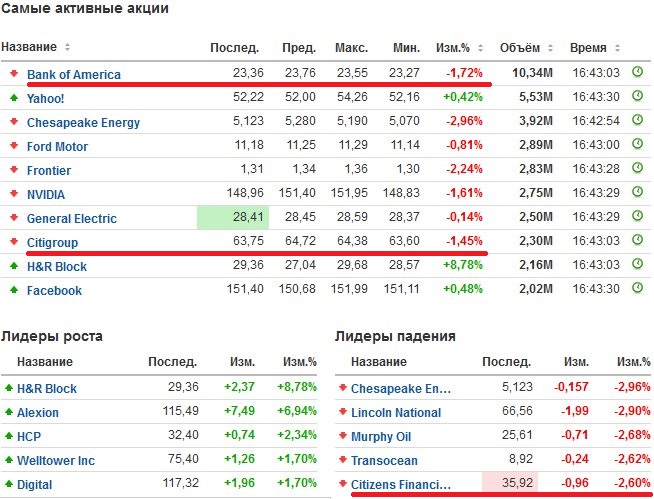The image size is (654, 499).
Task: Open Lincoln National in Лидеры падения list
Action: click(x=395, y=412)
